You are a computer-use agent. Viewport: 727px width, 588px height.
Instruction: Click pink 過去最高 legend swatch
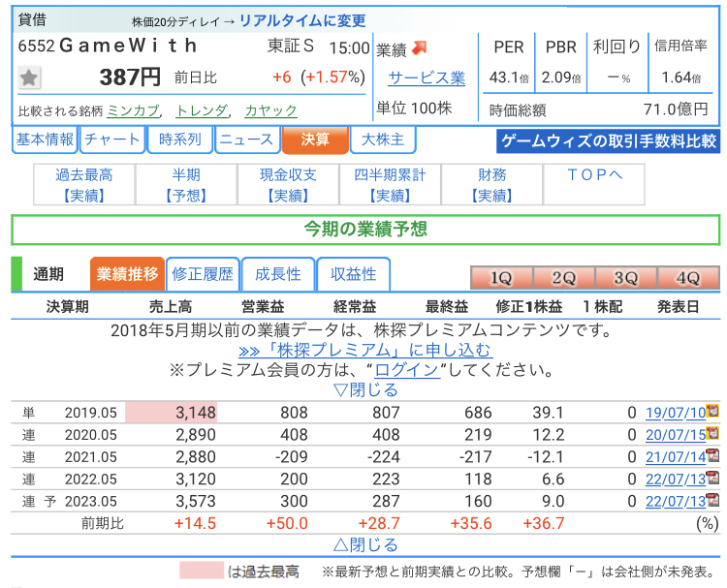[x=202, y=571]
